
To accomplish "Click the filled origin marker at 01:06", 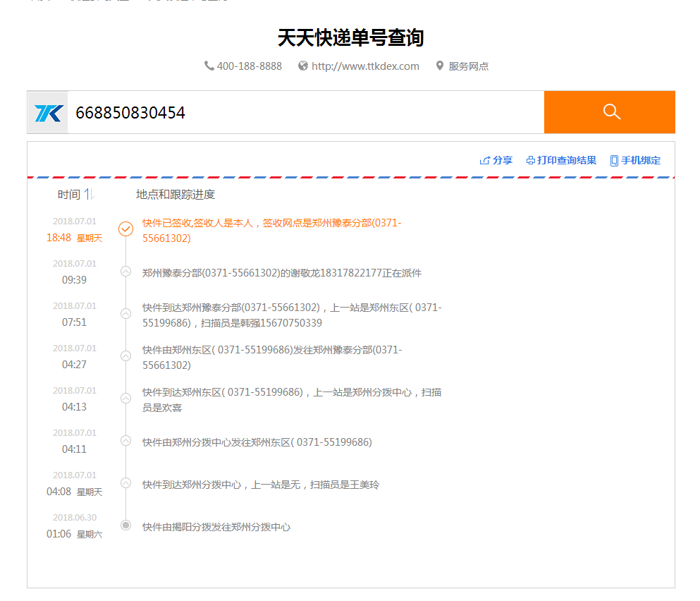I will [x=126, y=525].
